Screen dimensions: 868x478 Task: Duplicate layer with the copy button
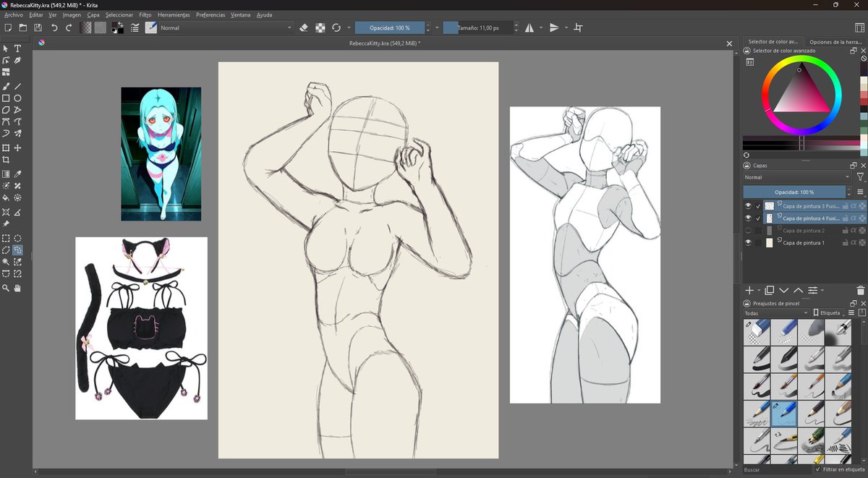point(770,290)
